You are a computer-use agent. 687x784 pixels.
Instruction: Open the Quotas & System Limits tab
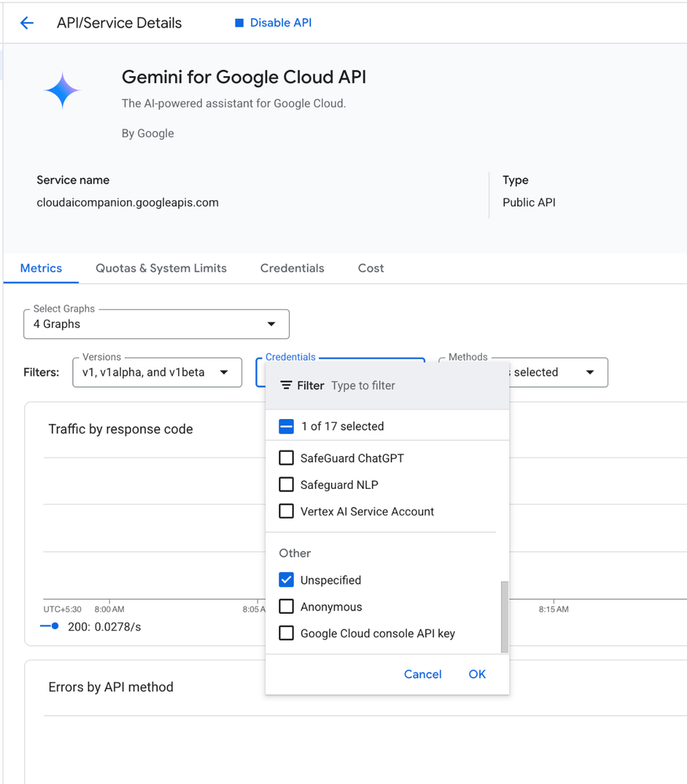point(161,268)
